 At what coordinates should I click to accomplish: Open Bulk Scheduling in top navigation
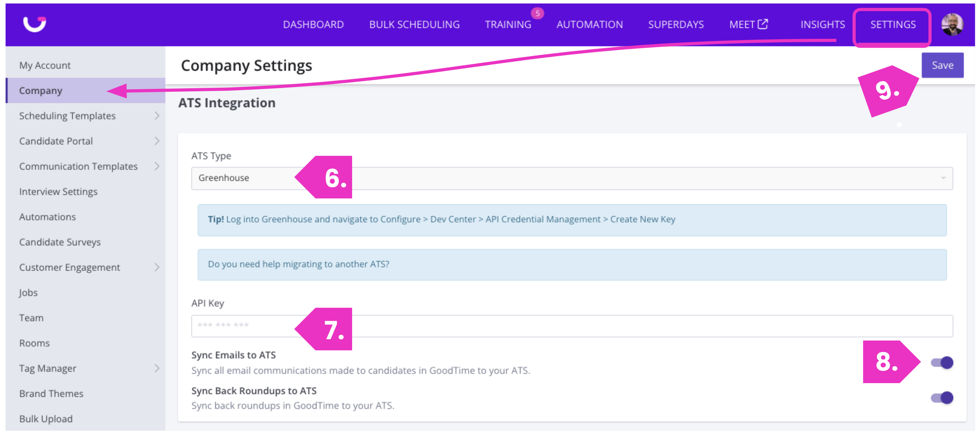pos(414,25)
